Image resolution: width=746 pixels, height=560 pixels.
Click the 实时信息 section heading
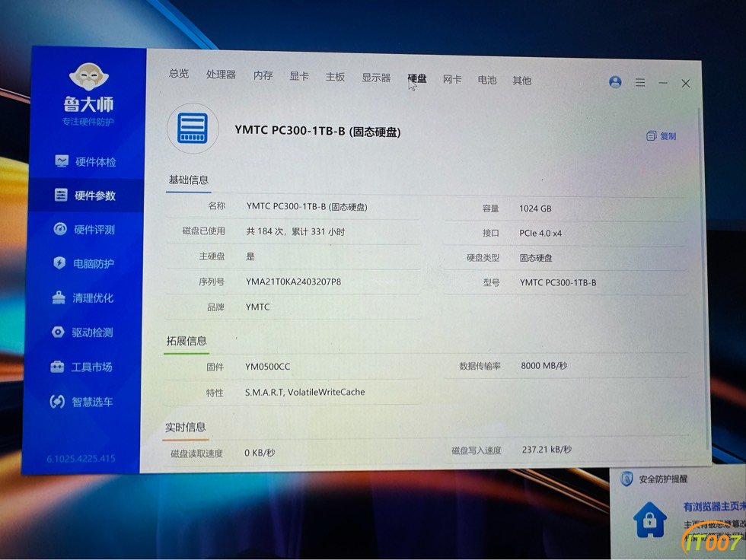(x=185, y=427)
